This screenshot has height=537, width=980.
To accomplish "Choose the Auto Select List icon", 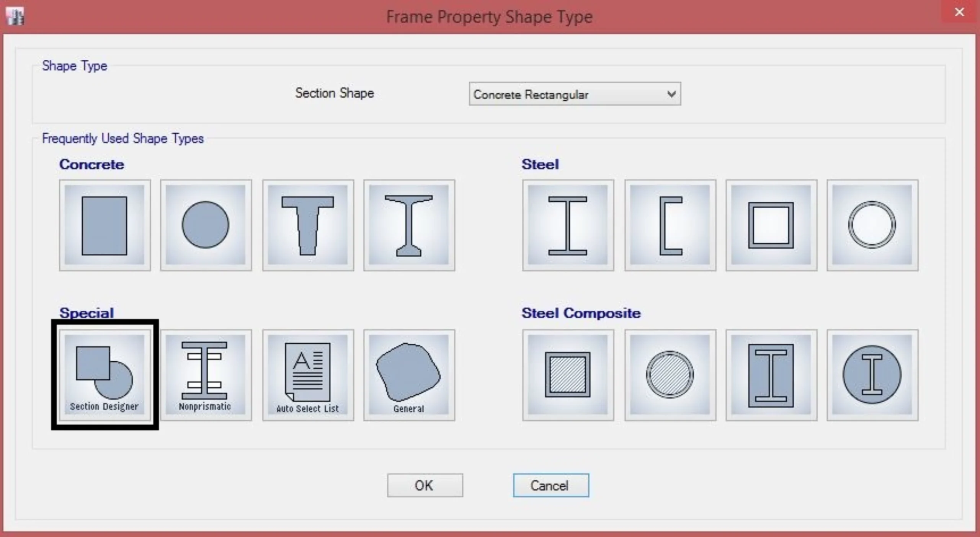I will (x=308, y=375).
